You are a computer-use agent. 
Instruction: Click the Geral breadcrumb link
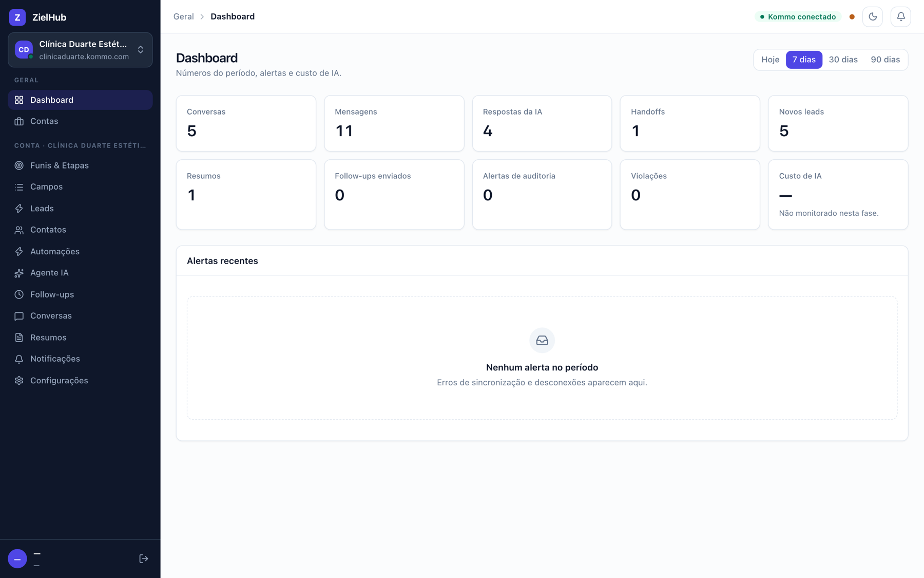[x=183, y=17]
